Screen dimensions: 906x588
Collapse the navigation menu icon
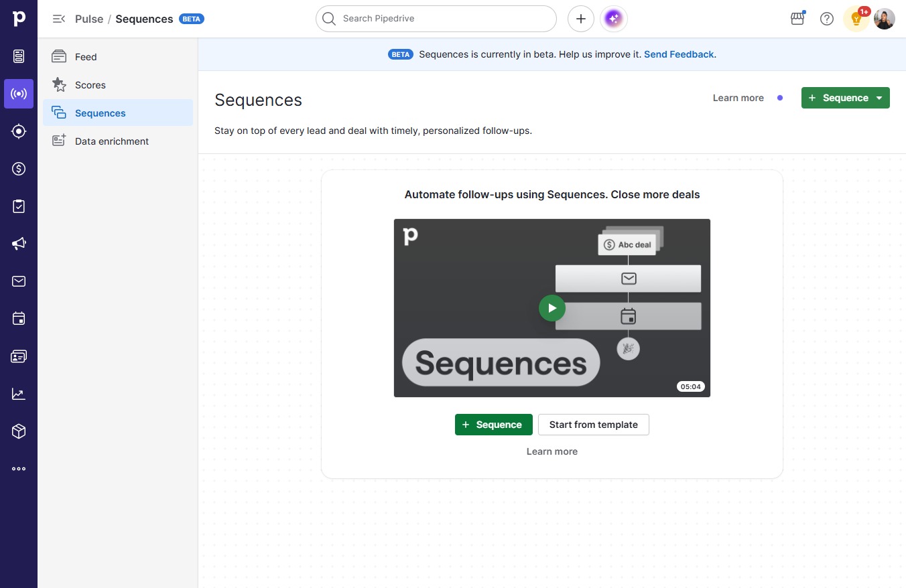tap(59, 19)
